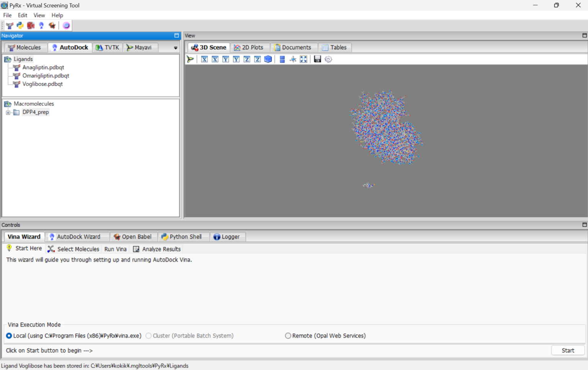Expand the DPP4_prep macromolecule entry
This screenshot has width=588, height=370.
pos(8,112)
